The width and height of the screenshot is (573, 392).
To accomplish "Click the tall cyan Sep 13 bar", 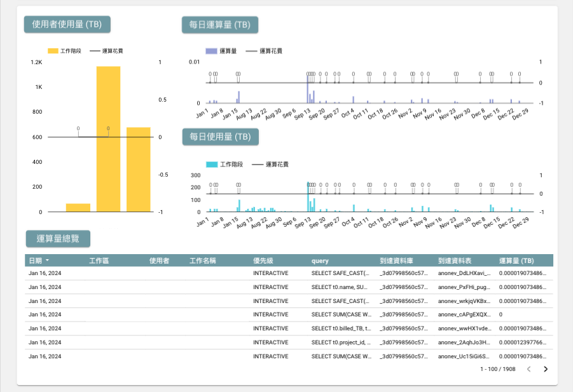I will click(308, 197).
